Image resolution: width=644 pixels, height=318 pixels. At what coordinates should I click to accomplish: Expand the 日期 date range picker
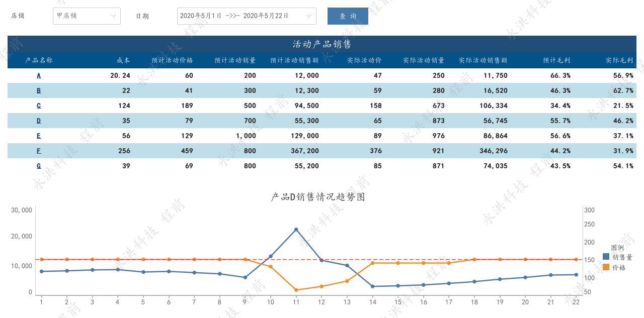(247, 16)
